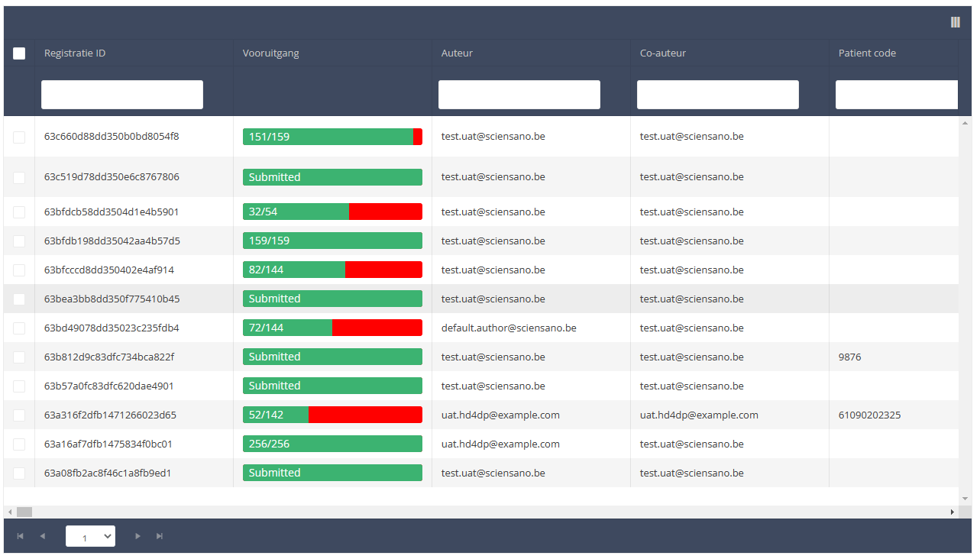Open the page number dropdown
980x559 pixels.
(90, 536)
